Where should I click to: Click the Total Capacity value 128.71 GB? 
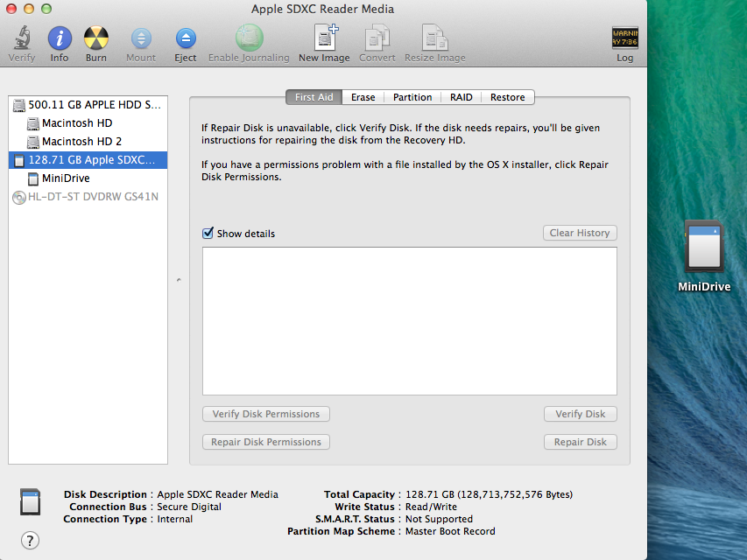click(x=489, y=494)
